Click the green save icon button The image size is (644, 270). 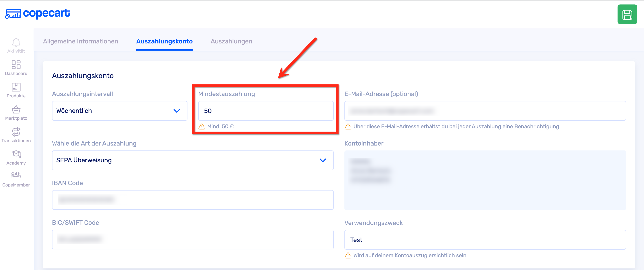click(627, 15)
